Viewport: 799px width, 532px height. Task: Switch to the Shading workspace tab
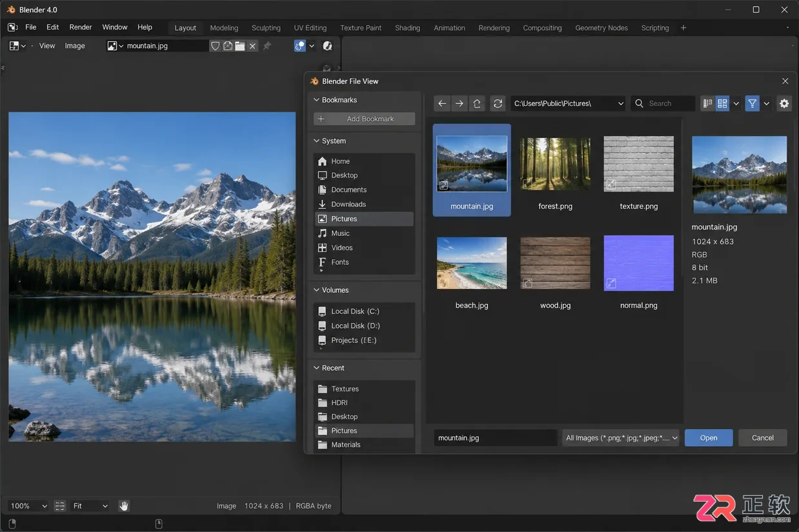(x=407, y=28)
